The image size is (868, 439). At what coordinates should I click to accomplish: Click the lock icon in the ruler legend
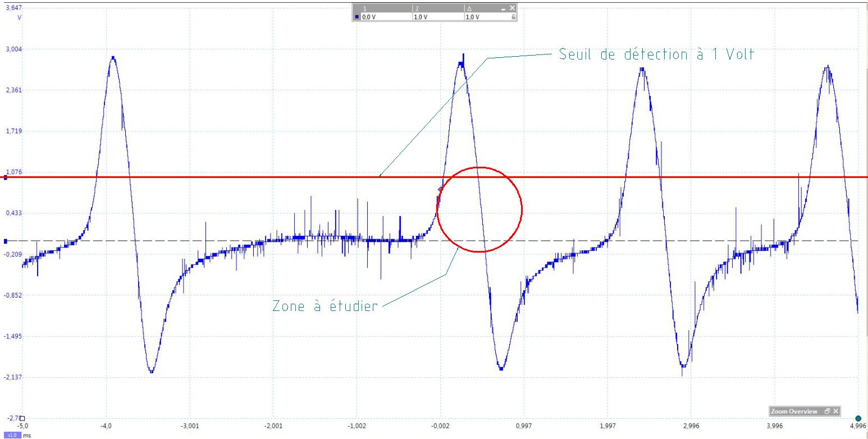point(513,17)
